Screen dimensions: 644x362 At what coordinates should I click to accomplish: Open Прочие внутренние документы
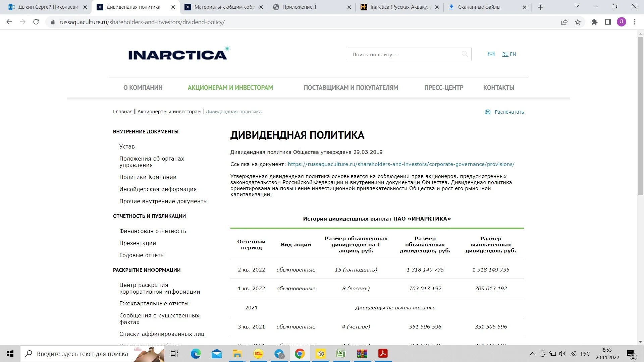pyautogui.click(x=163, y=201)
